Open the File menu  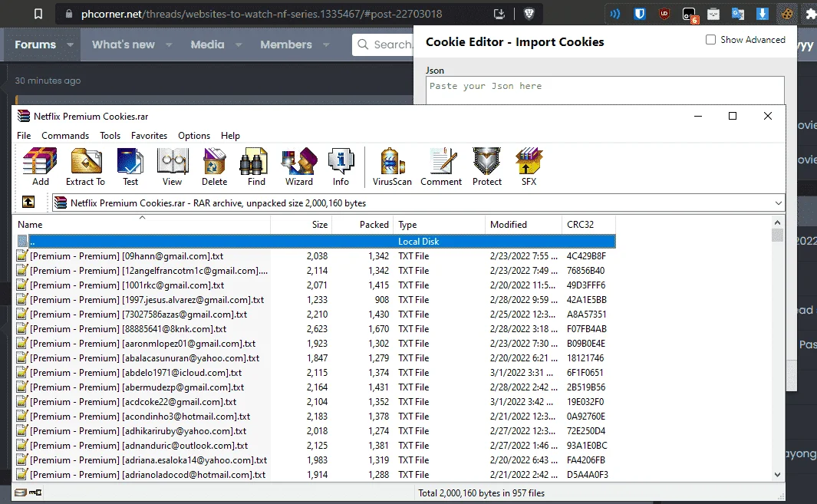[24, 136]
